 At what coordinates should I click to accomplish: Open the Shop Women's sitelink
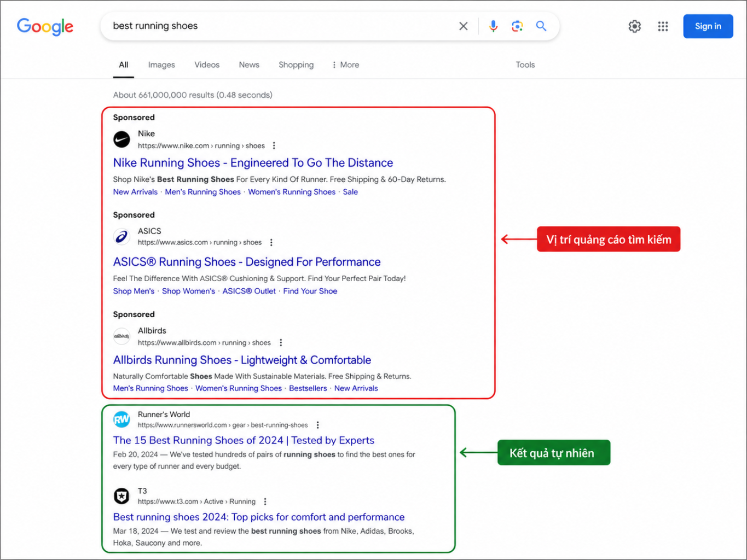(189, 291)
